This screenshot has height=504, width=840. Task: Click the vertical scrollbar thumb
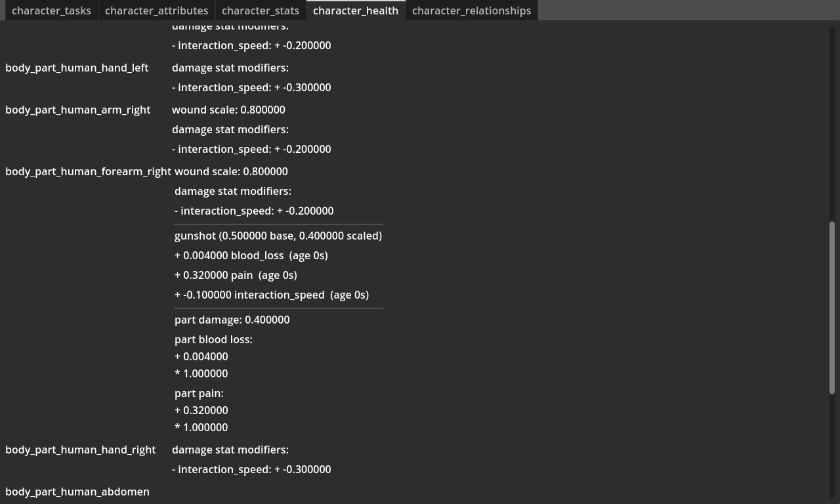[833, 307]
